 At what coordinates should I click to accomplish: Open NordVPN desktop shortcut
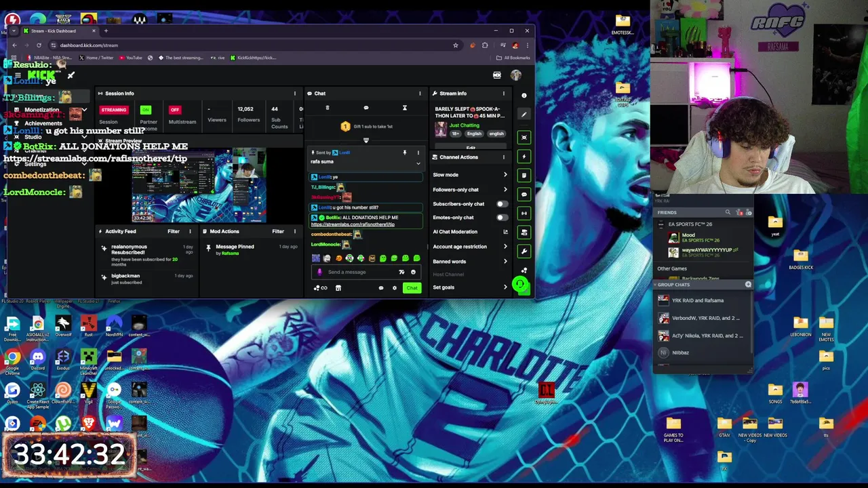coord(113,325)
